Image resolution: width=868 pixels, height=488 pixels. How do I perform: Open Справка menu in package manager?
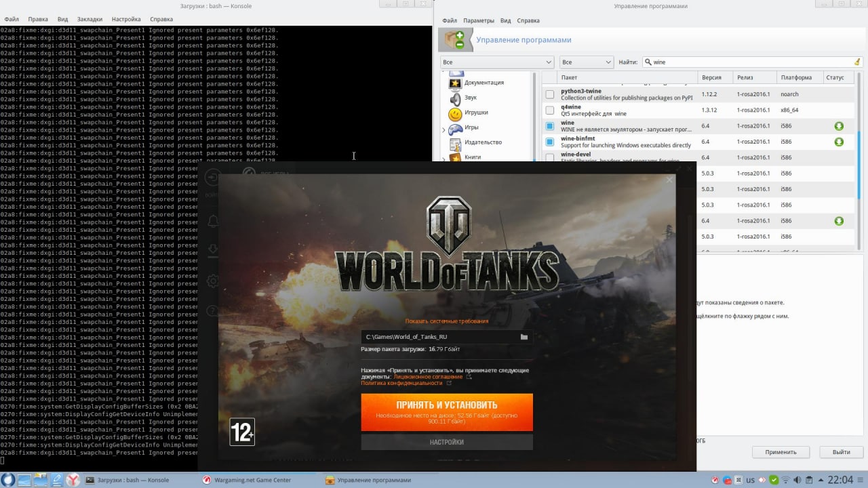tap(528, 20)
